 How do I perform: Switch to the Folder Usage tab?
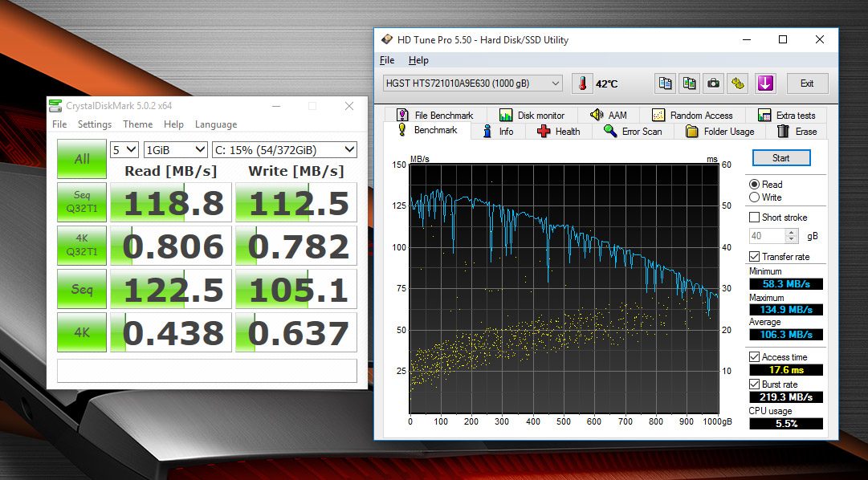720,131
